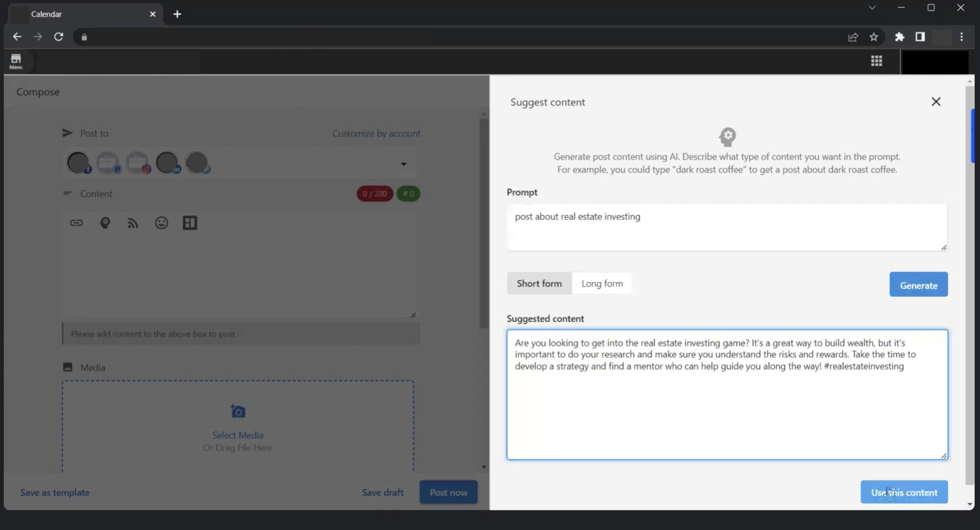Expand the Post to accounts dropdown arrow
Image resolution: width=980 pixels, height=530 pixels.
403,164
